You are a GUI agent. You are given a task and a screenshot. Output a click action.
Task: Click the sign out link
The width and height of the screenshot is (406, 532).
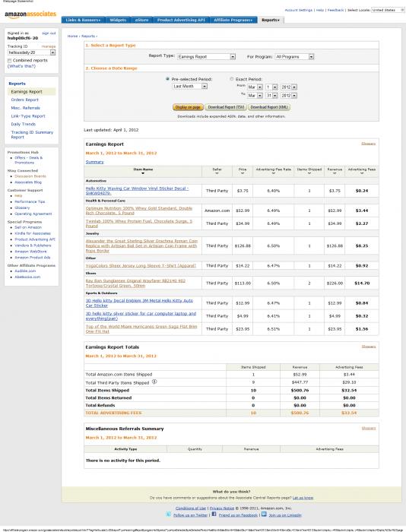tap(49, 33)
